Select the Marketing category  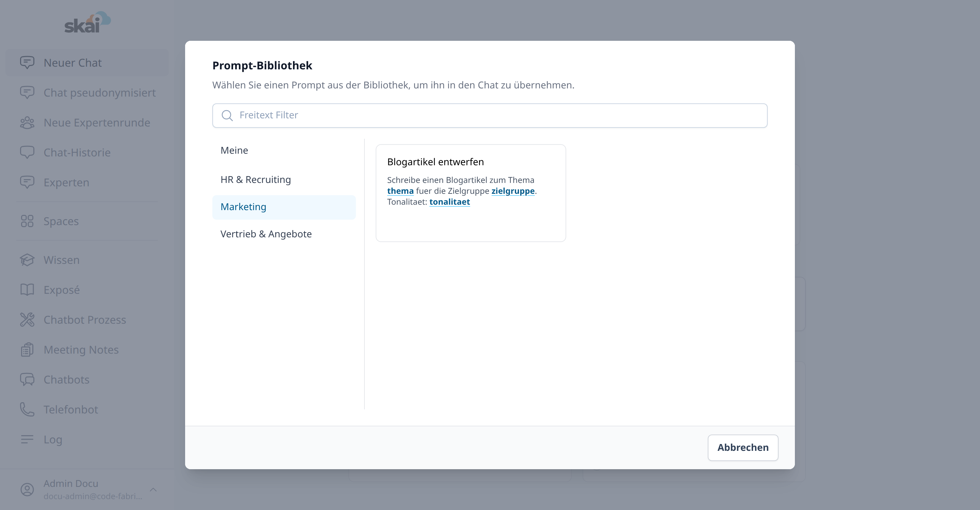click(x=284, y=207)
